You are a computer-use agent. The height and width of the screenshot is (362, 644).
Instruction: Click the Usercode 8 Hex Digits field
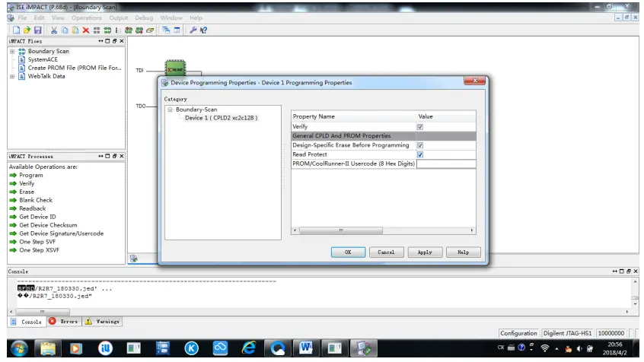point(446,164)
